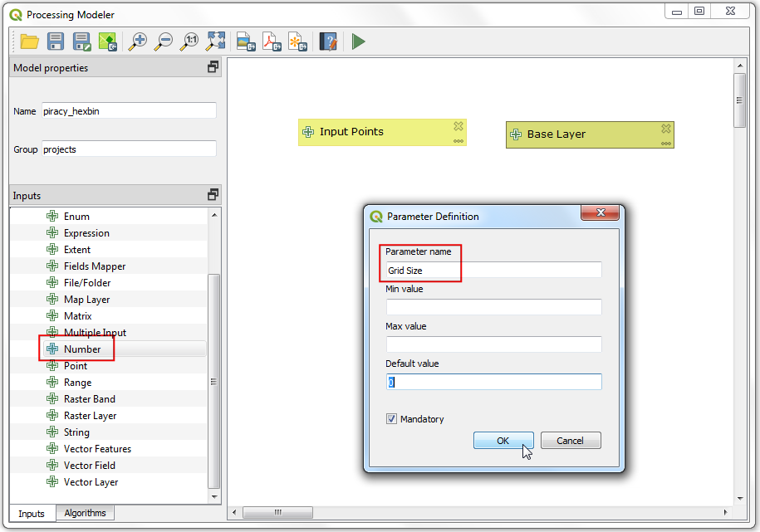This screenshot has height=532, width=760.
Task: Zoom in using magnifier plus icon
Action: tap(138, 41)
